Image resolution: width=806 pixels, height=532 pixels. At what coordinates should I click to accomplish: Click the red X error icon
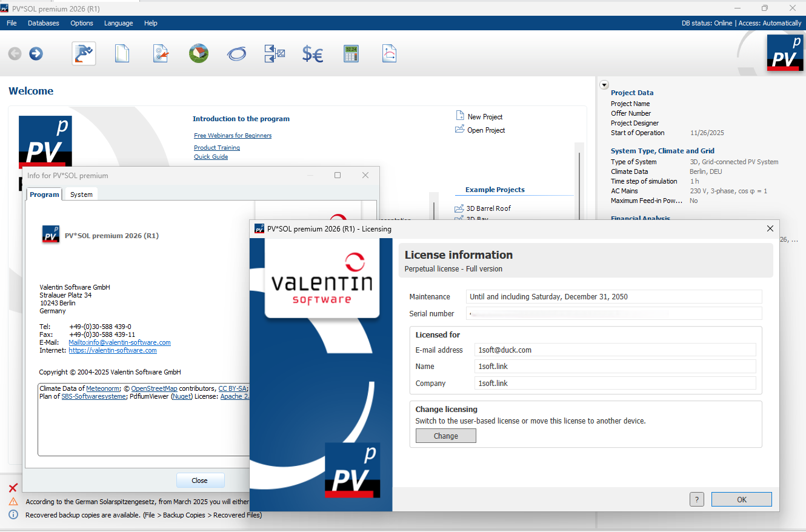pos(13,488)
